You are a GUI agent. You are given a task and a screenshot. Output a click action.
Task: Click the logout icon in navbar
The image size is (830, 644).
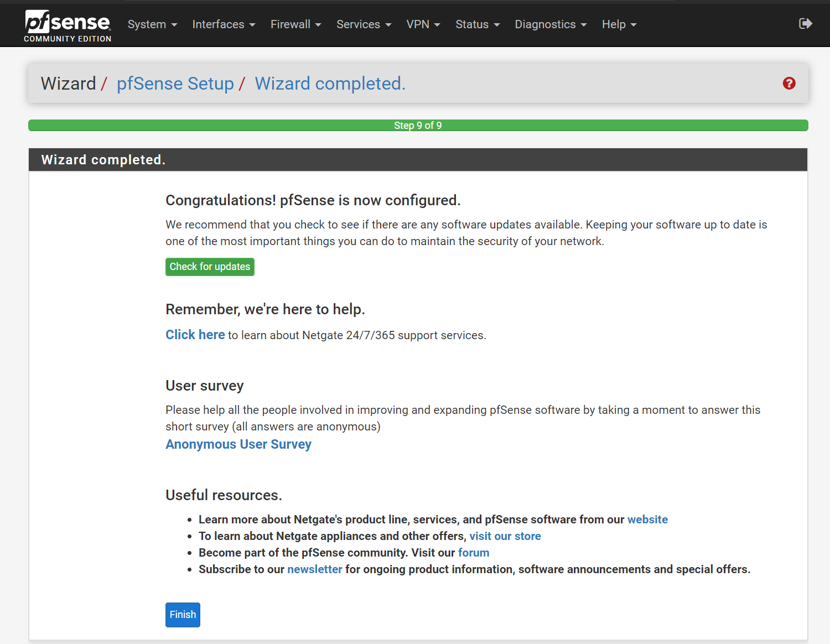(x=805, y=23)
